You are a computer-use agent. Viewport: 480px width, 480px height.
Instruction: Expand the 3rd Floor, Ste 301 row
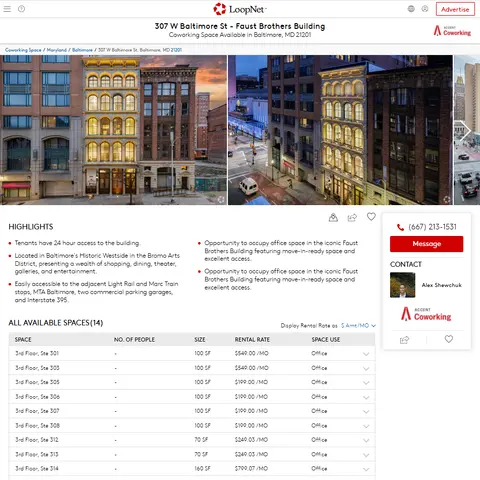[x=366, y=354]
